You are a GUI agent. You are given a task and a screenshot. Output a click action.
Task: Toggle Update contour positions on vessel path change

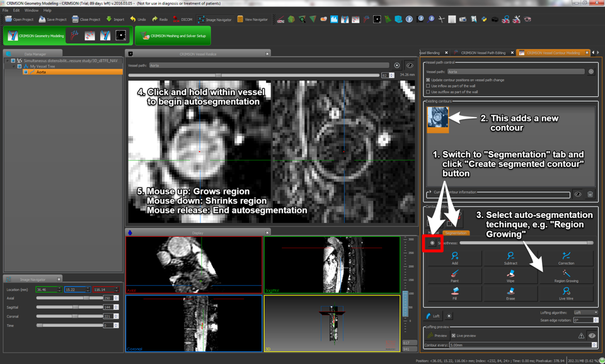pos(428,80)
